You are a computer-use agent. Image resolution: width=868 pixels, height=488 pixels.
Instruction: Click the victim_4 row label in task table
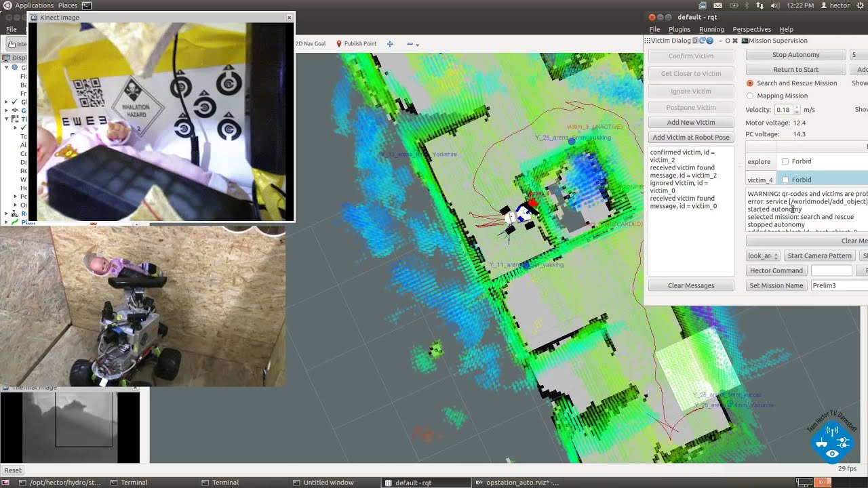click(x=760, y=180)
